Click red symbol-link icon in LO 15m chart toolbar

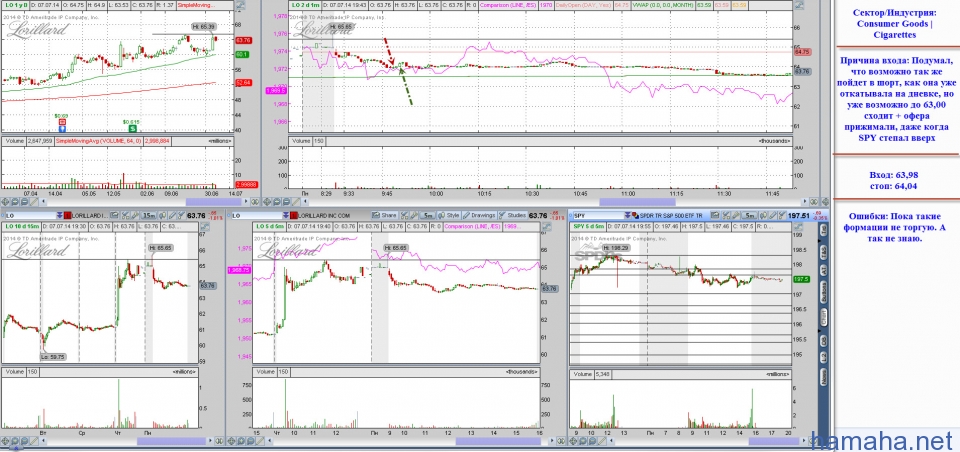point(67,216)
